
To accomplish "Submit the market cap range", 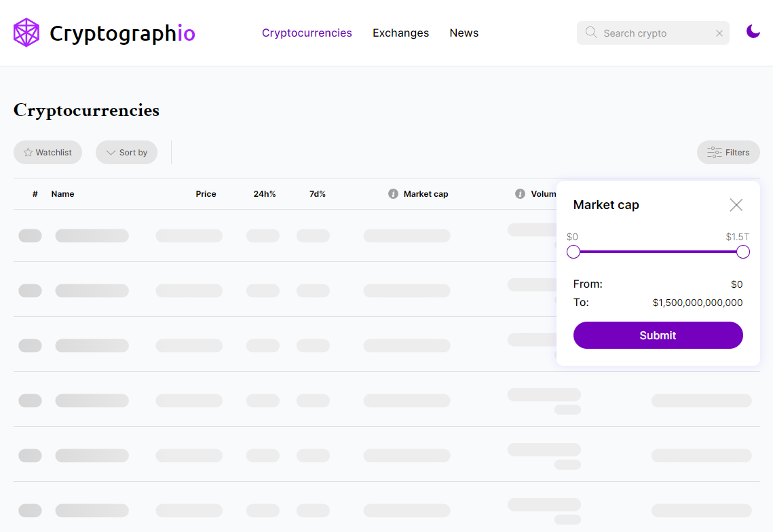I will pyautogui.click(x=658, y=335).
